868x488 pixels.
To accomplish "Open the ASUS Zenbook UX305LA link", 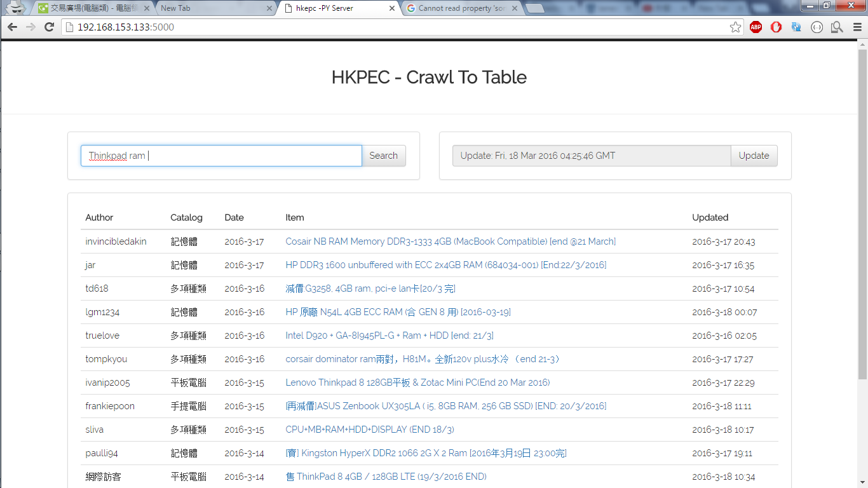I will [446, 406].
